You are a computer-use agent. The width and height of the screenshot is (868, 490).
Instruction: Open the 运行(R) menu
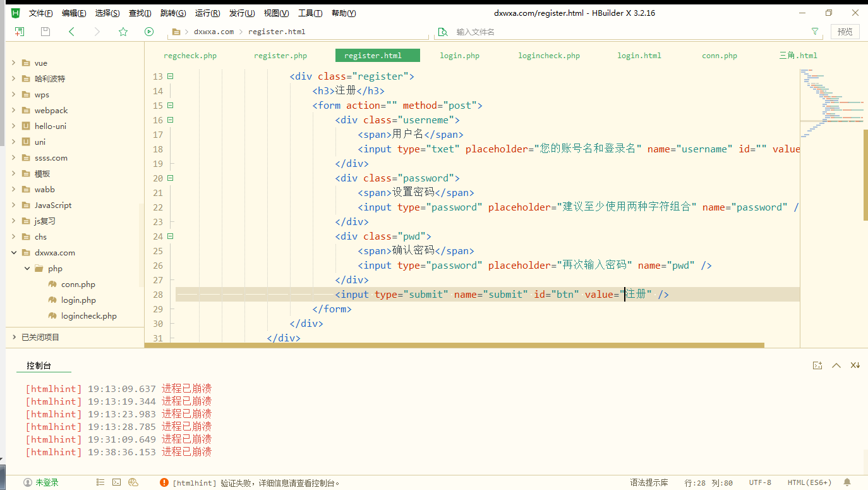coord(207,13)
